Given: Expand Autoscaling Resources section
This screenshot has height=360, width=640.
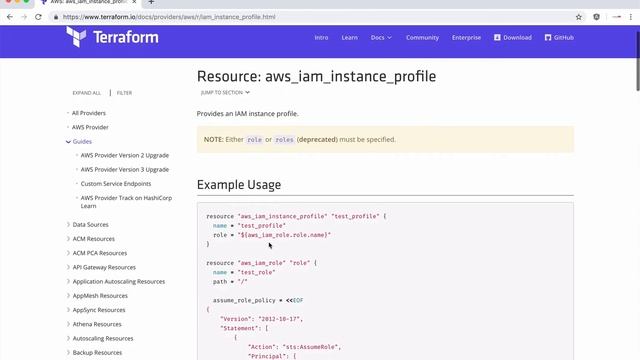Looking at the screenshot, I should (x=103, y=339).
